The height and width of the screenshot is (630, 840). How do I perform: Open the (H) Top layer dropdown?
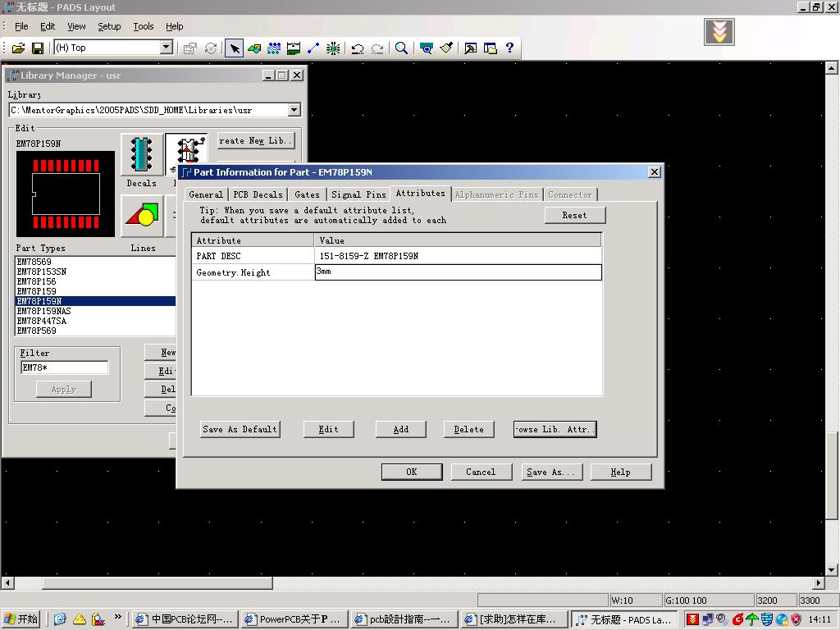[167, 48]
